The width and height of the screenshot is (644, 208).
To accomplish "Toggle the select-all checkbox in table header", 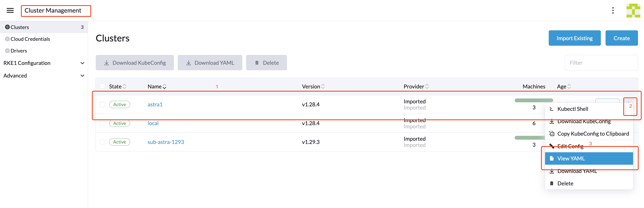I will pos(103,86).
